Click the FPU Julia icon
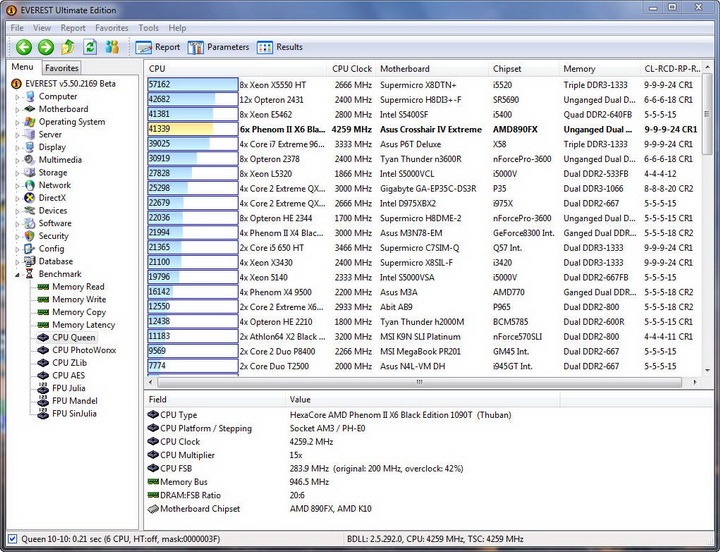This screenshot has width=720, height=552. [x=43, y=388]
